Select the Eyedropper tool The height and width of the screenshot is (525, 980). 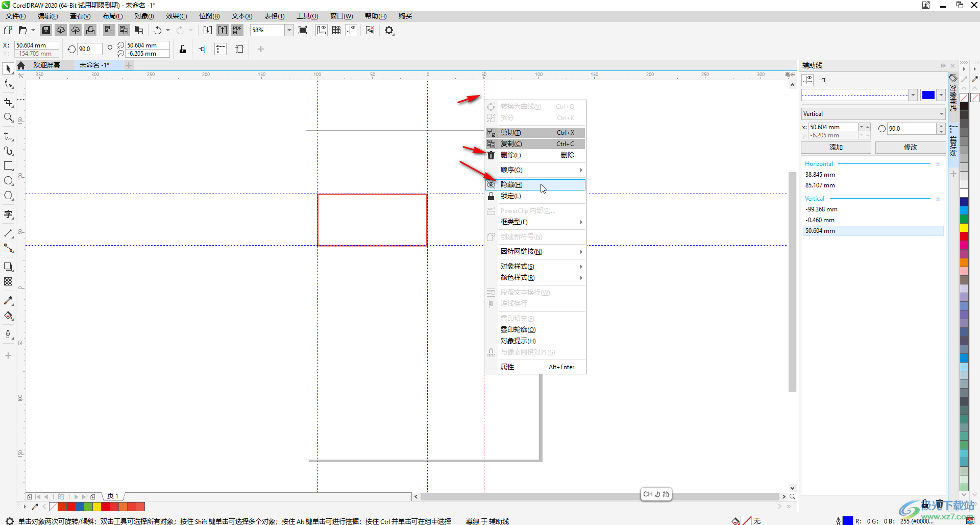click(8, 301)
